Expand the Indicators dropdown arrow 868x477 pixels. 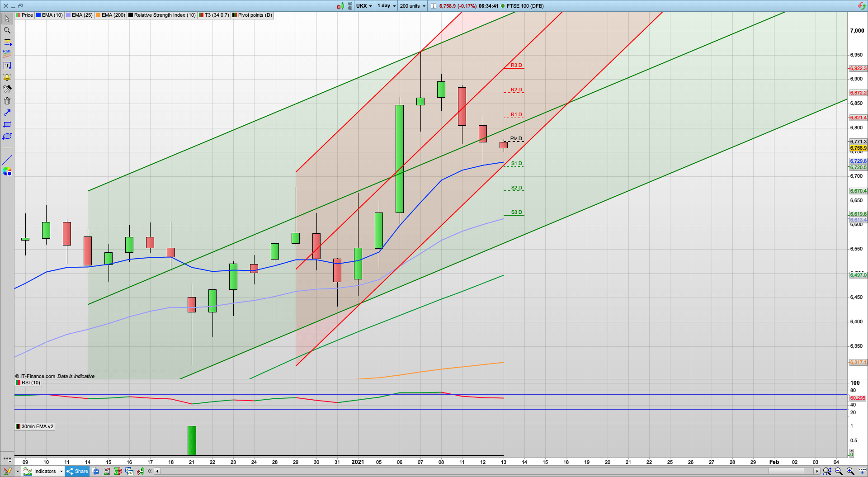tap(61, 471)
